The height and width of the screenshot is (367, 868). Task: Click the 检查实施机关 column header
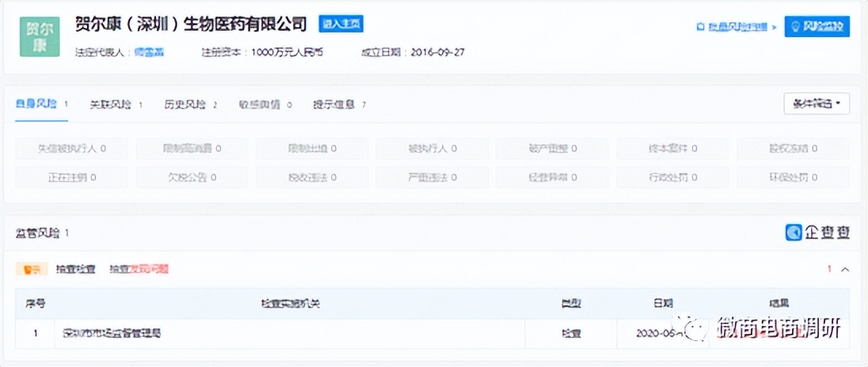point(290,304)
